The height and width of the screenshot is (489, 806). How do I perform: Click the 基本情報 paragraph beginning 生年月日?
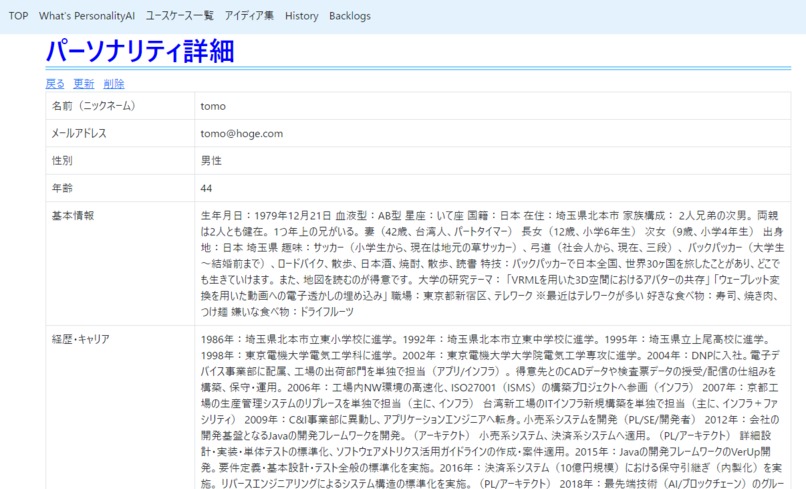[x=492, y=263]
